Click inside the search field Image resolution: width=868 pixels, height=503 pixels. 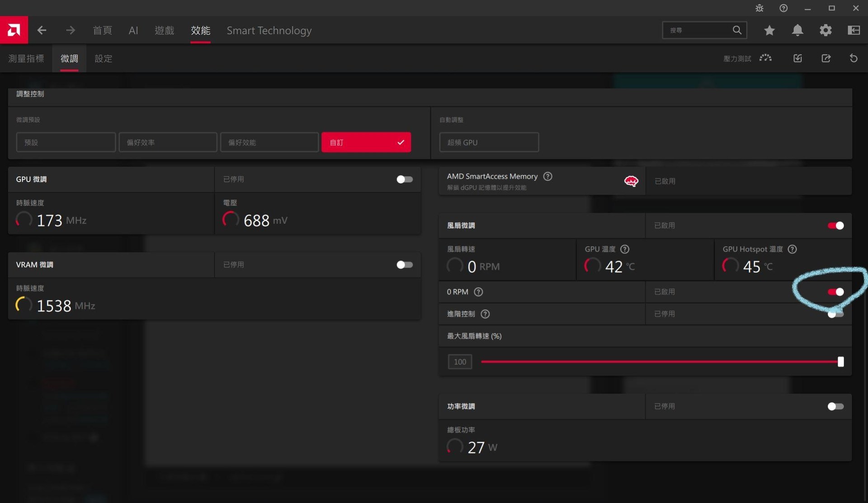[698, 30]
